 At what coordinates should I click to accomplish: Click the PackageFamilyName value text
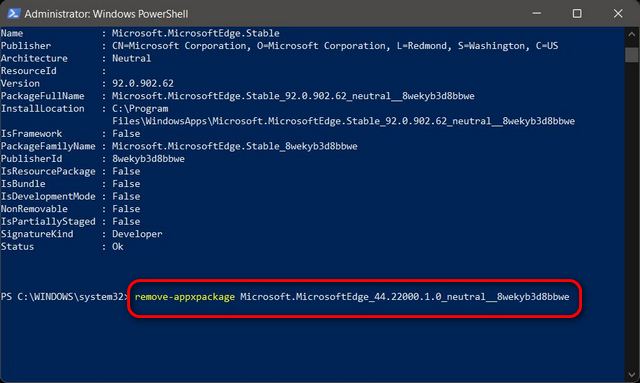coord(235,146)
